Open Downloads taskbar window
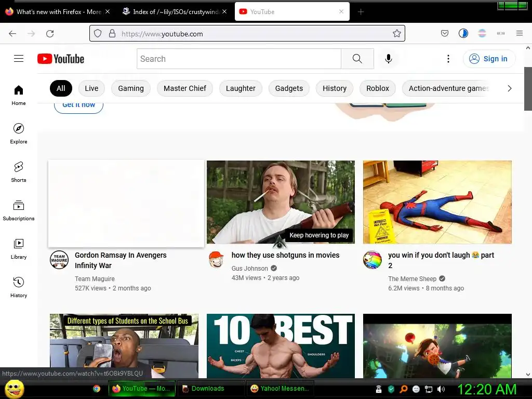Screen dimensions: 532x399 [x=210, y=389]
